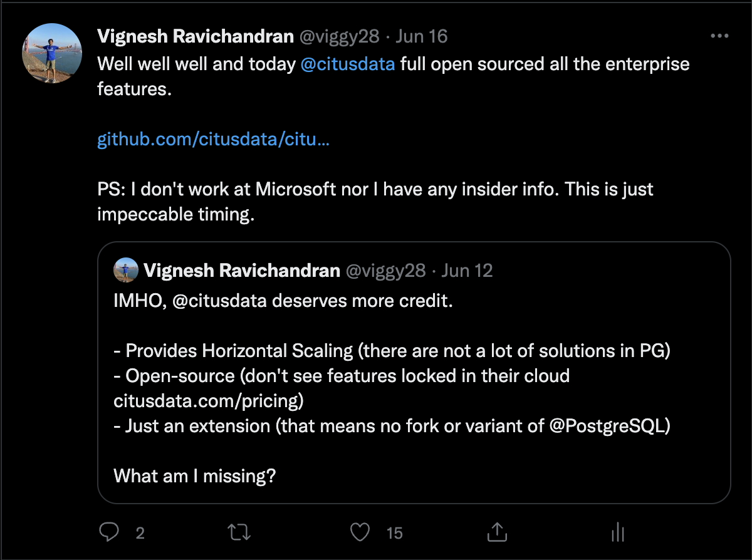This screenshot has height=560, width=752.
Task: Click the blue @citusdata mention
Action: [348, 64]
